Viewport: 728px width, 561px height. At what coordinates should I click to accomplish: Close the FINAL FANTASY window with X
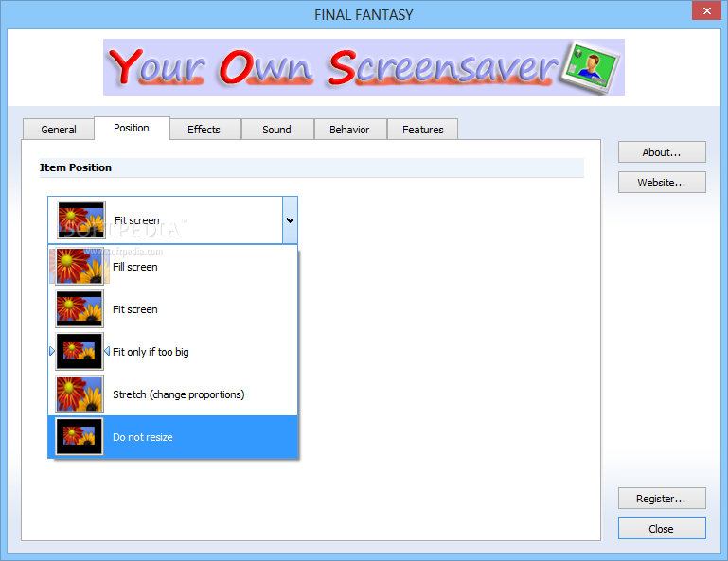pyautogui.click(x=706, y=10)
